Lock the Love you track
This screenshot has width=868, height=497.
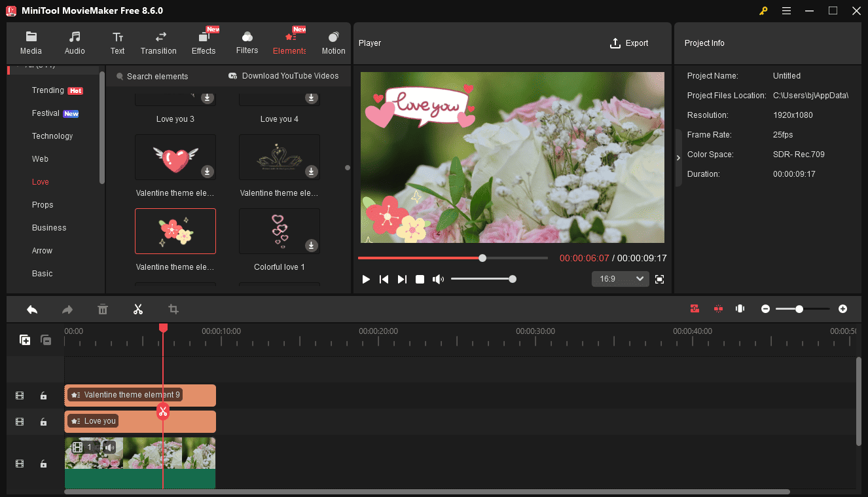(x=43, y=422)
